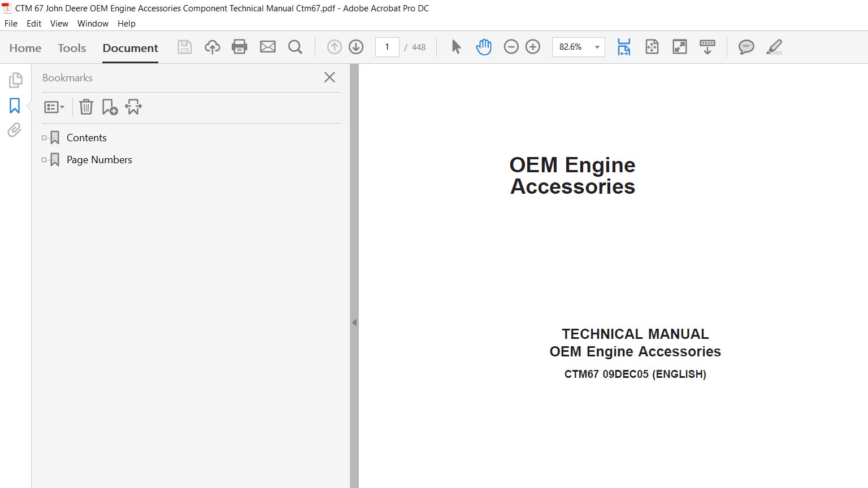Open the Attachments paperclip panel

point(15,130)
